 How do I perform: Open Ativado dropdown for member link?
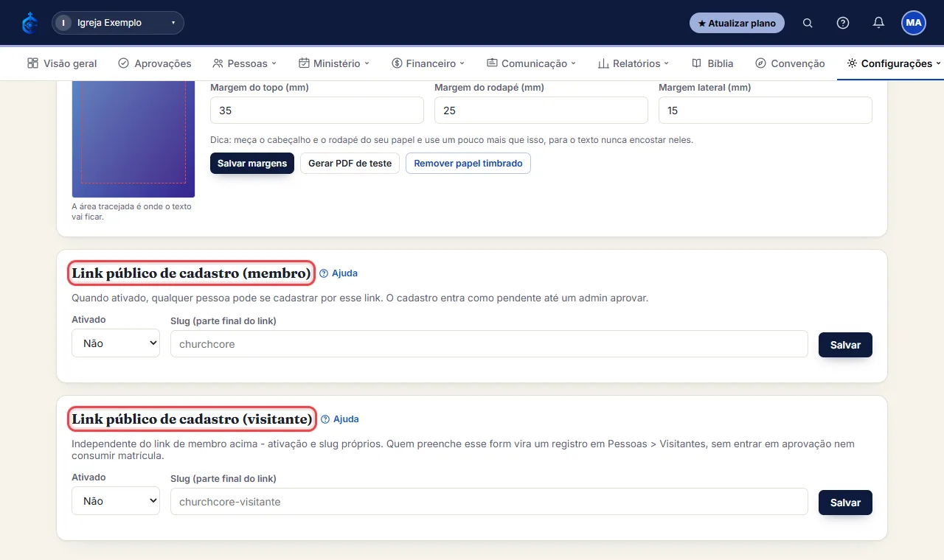coord(116,343)
